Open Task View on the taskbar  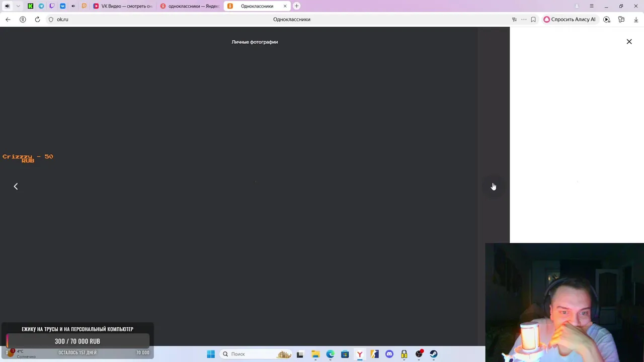click(300, 354)
